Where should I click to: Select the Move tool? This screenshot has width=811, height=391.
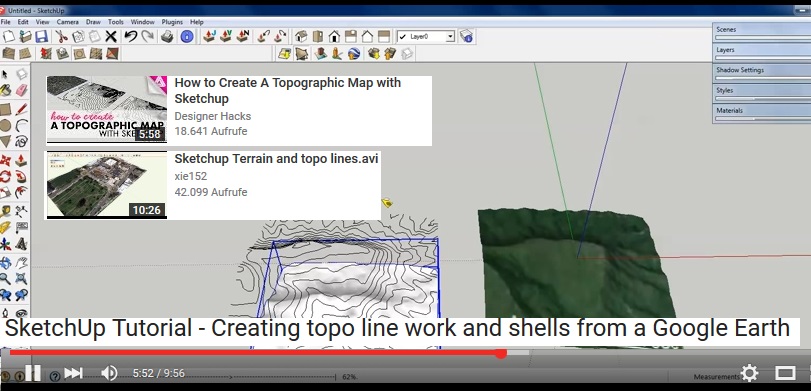coord(6,160)
